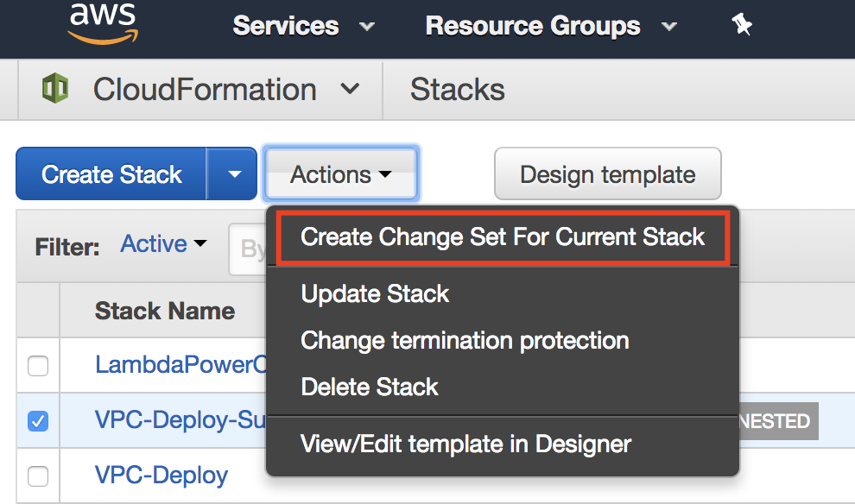Choose Update Stack from Actions menu
855x504 pixels.
pos(375,294)
